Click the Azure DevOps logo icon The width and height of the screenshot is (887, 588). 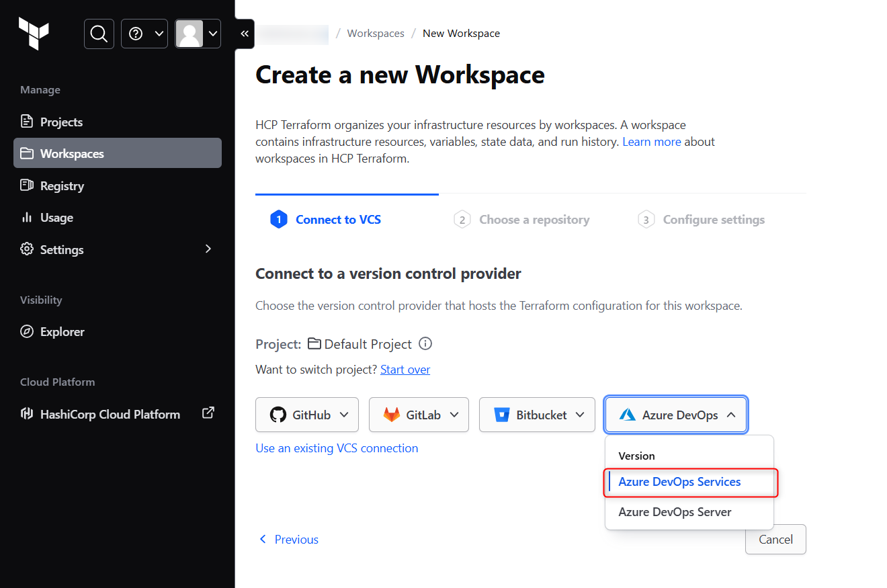(628, 415)
